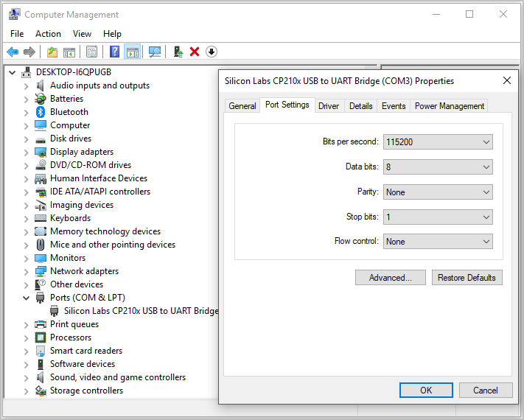Open the Action menu
This screenshot has width=524, height=420.
click(48, 34)
